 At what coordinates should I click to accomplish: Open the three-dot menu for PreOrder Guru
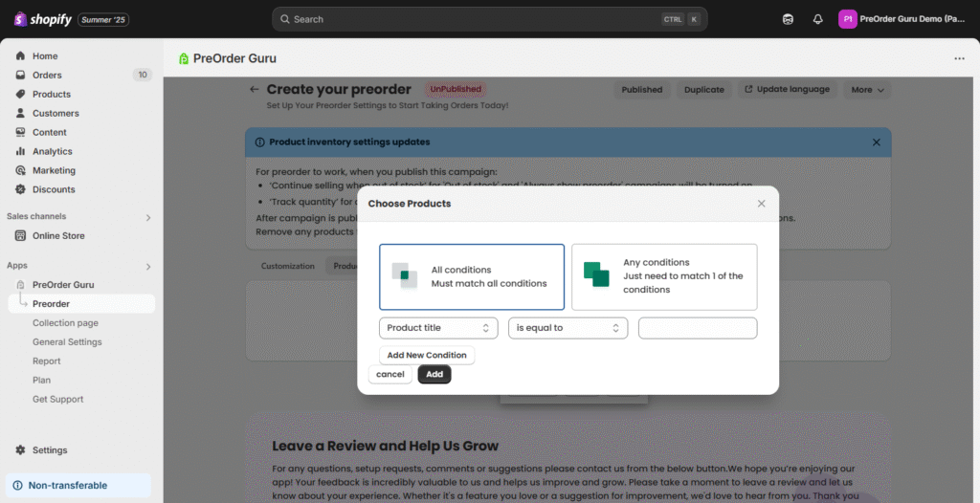click(959, 58)
